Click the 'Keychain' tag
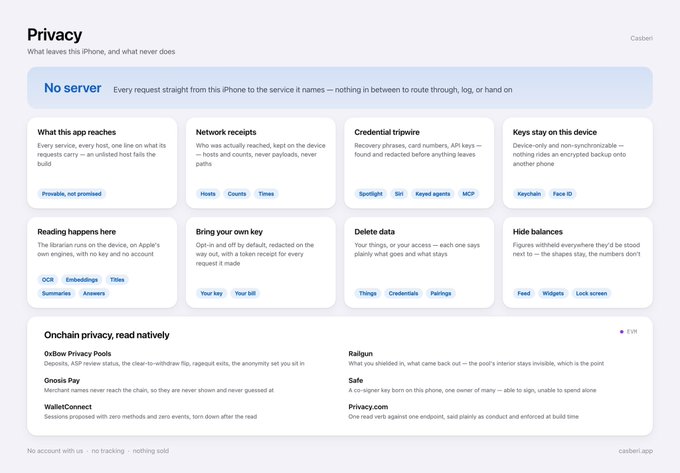680x473 pixels. pyautogui.click(x=529, y=194)
